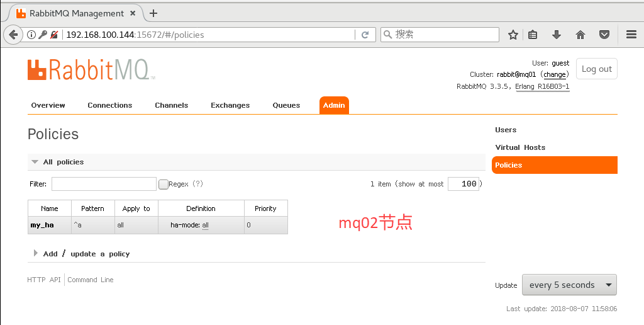This screenshot has height=325, width=644.
Task: Open the Firefox hamburger menu
Action: 631,35
